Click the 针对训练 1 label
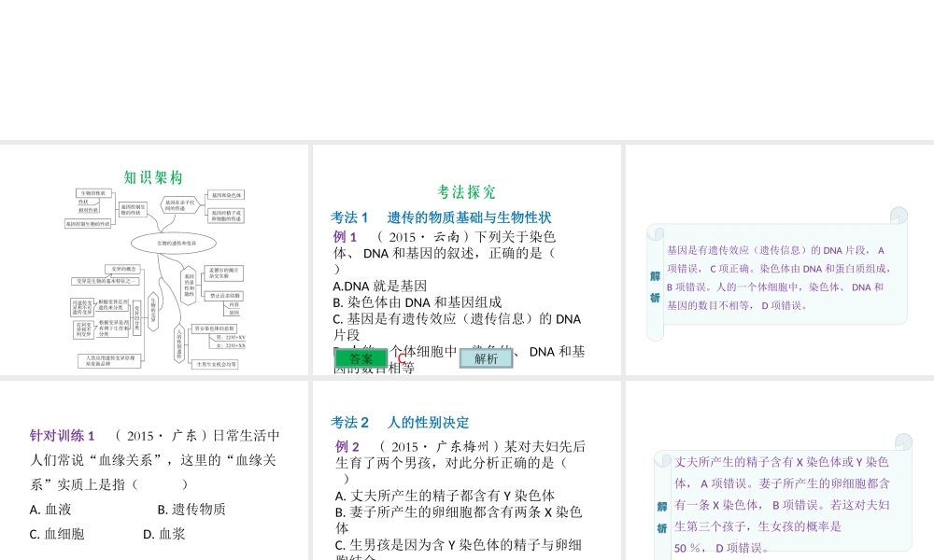This screenshot has height=560, width=934. click(62, 436)
